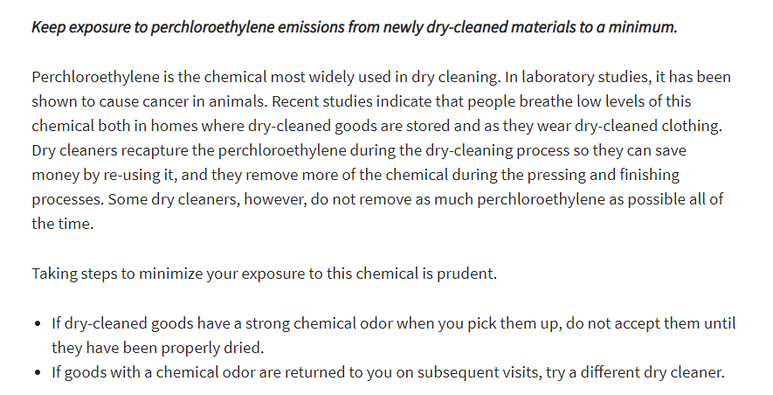This screenshot has height=395, width=773.
Task: Click the phrase "money by re-using it"
Action: pyautogui.click(x=96, y=175)
